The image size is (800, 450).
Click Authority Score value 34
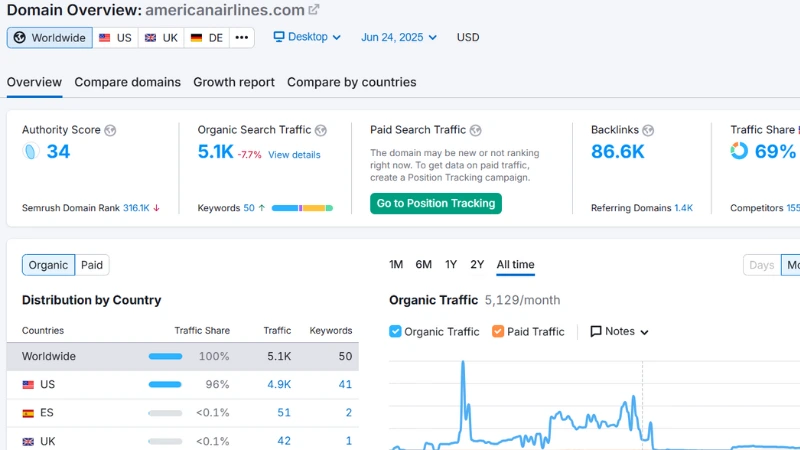pyautogui.click(x=58, y=152)
